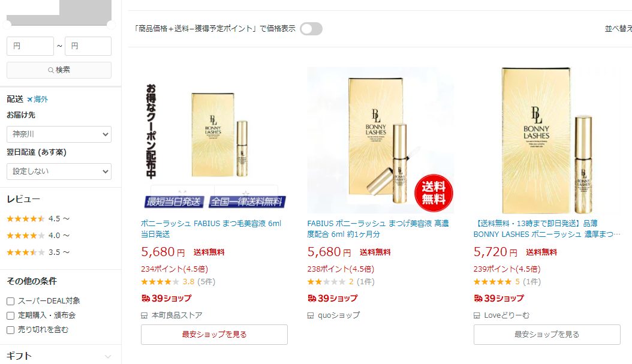Screen dimensions: 632x364
Task: Filter by 4.0 stars and above
Action: pos(38,236)
